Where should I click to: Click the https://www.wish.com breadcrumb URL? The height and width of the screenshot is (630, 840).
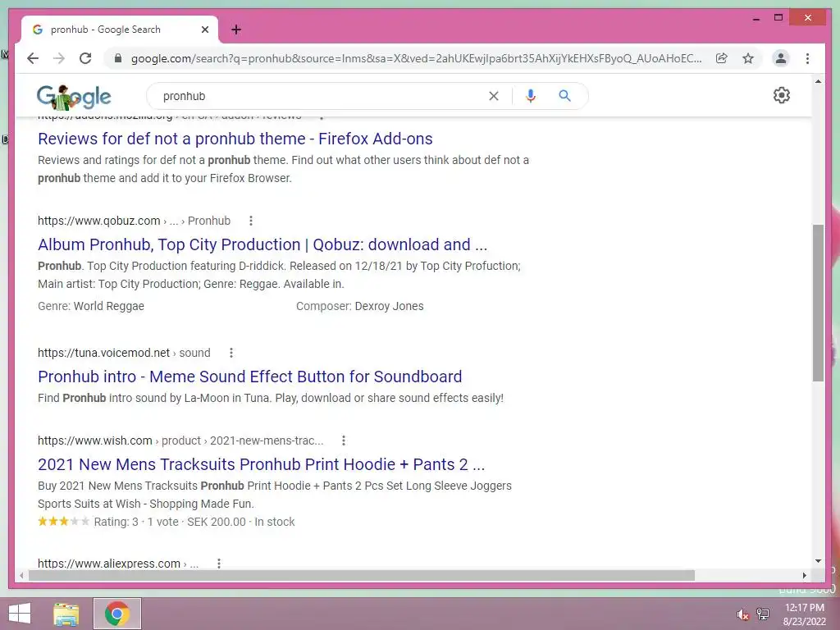(x=95, y=441)
